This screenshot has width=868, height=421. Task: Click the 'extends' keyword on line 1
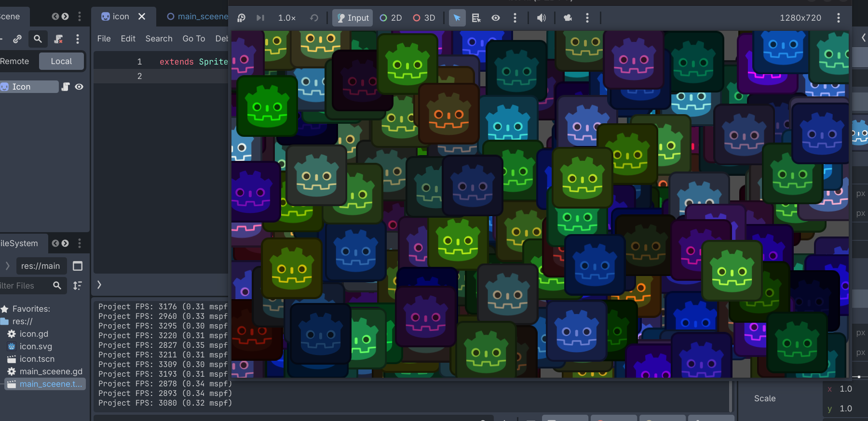coord(176,62)
